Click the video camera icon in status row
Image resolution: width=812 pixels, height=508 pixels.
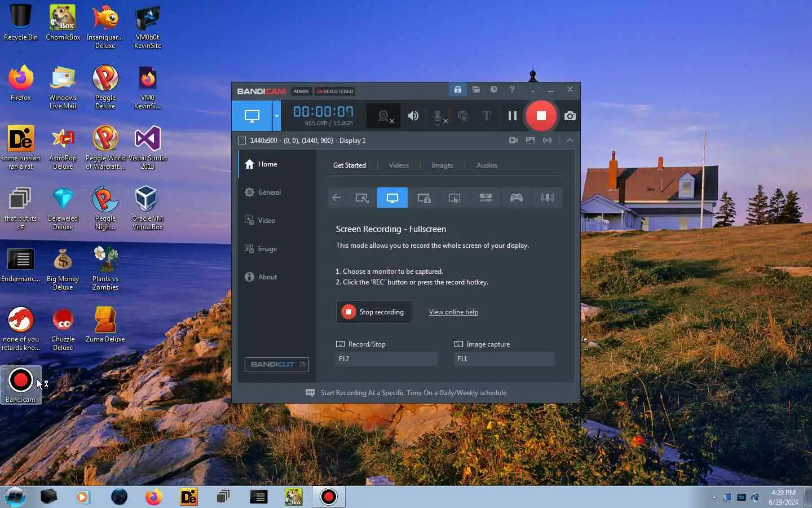(x=513, y=140)
